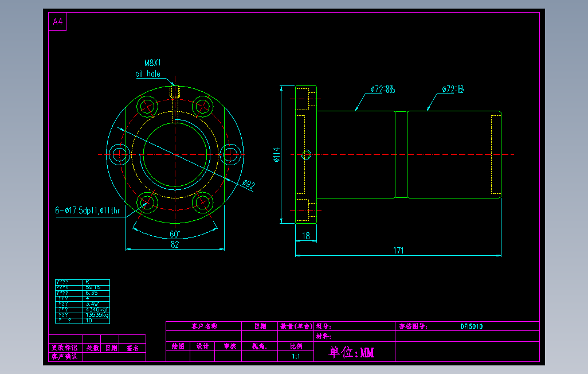
Task: Click the 比例 title block cell
Action: (296, 346)
